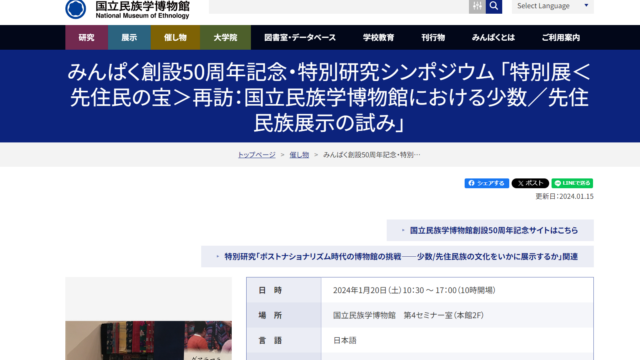Click the venue text 第4セミナー室(本館2F)
The width and height of the screenshot is (640, 360).
click(444, 315)
